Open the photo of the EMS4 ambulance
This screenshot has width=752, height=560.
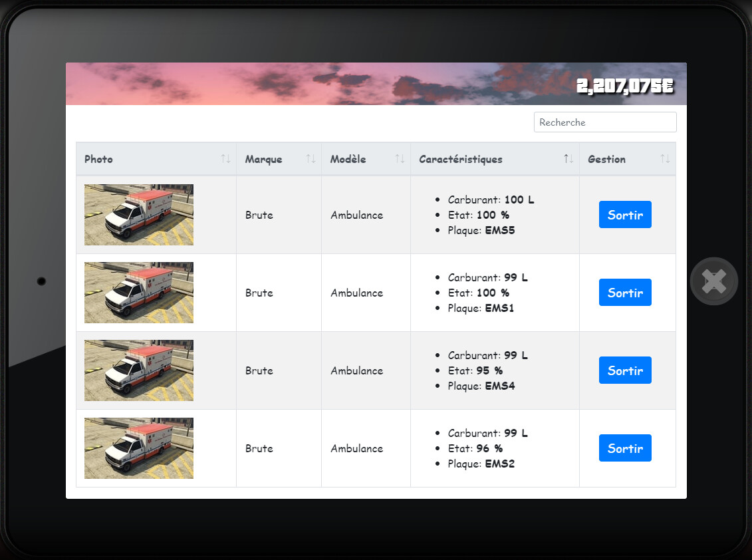click(x=139, y=370)
